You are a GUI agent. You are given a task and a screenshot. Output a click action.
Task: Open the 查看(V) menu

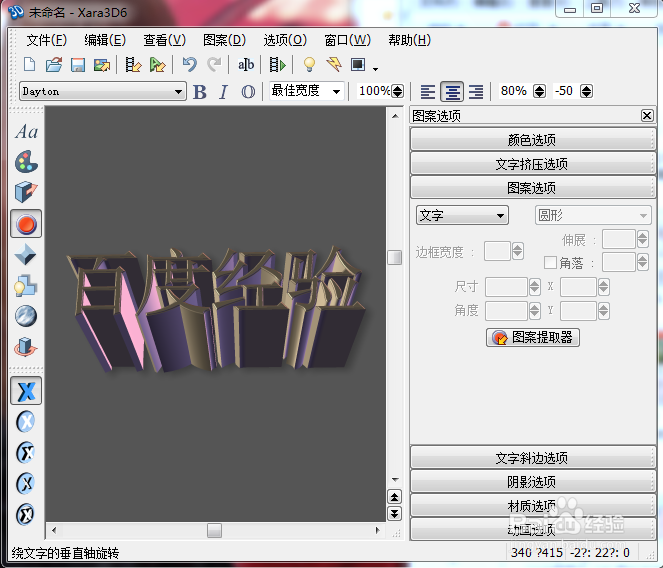click(164, 41)
